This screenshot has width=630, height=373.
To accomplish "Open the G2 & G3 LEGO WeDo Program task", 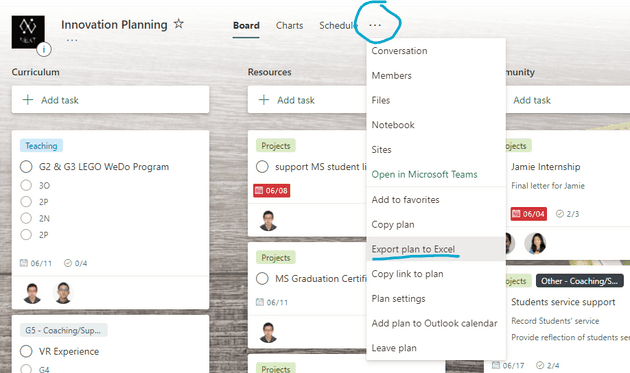I will tap(104, 166).
